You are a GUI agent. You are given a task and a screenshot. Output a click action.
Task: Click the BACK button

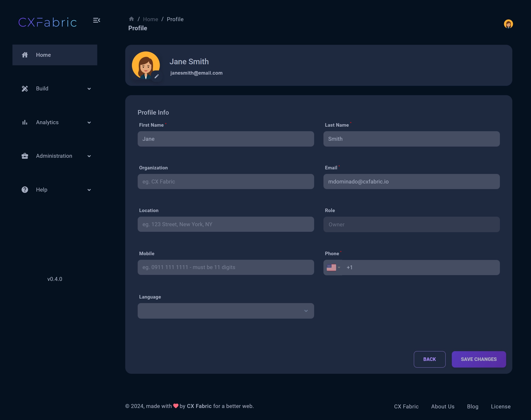[x=429, y=359]
